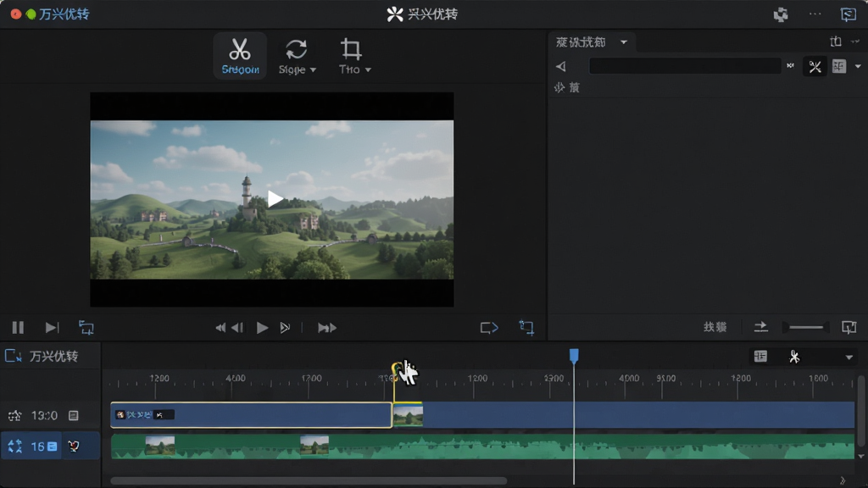Select the crop tool icon
868x488 pixels.
pos(351,49)
